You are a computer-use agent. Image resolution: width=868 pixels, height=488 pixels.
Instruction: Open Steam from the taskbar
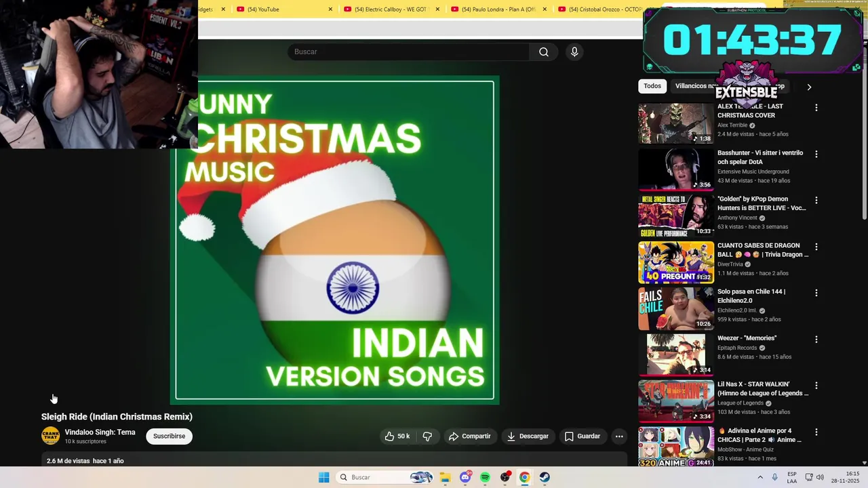click(x=545, y=477)
